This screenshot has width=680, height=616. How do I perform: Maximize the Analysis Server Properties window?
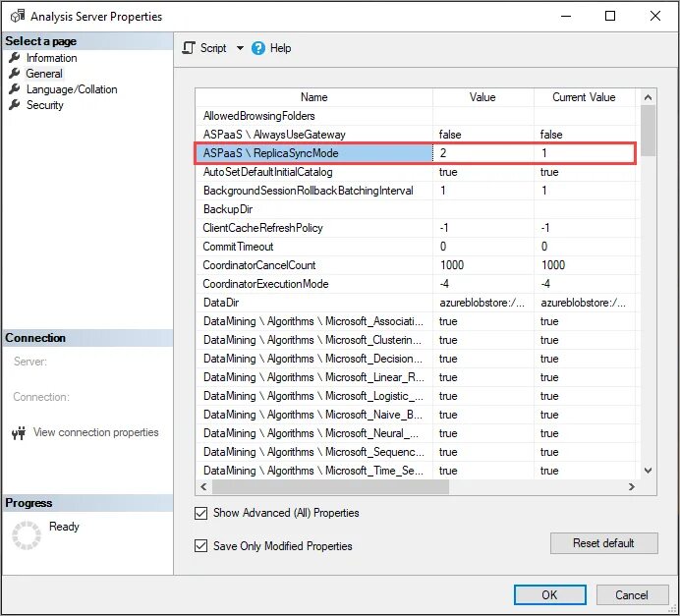610,16
